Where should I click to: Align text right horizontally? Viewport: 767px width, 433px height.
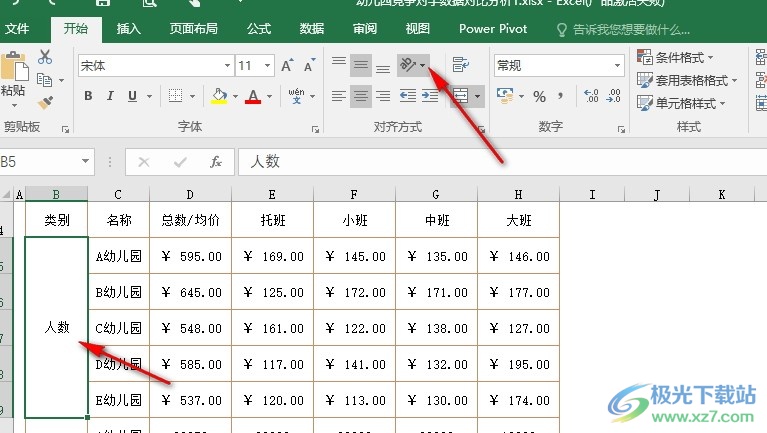[x=383, y=96]
